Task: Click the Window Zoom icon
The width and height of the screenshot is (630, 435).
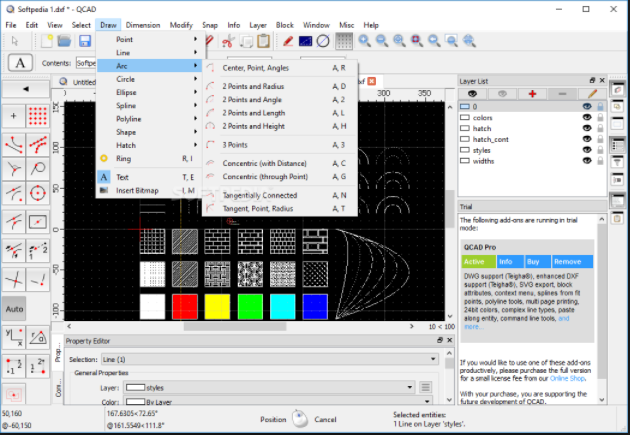Action: coord(452,41)
